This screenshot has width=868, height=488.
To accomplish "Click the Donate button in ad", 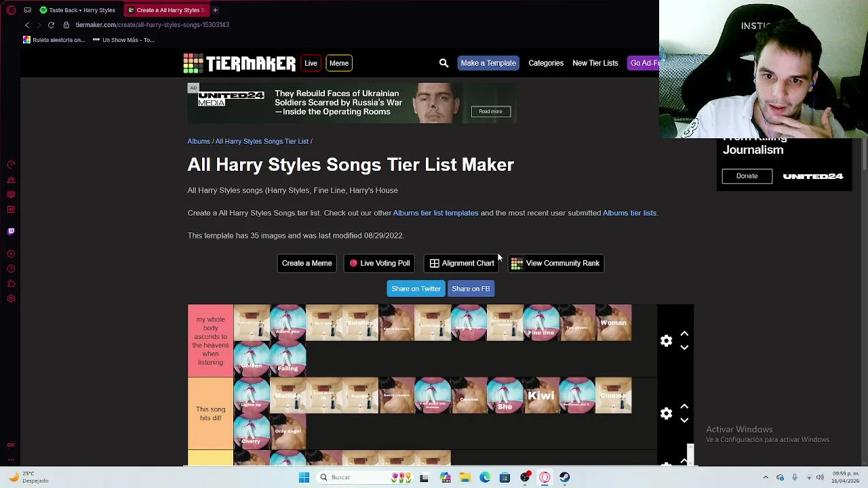I will [747, 176].
